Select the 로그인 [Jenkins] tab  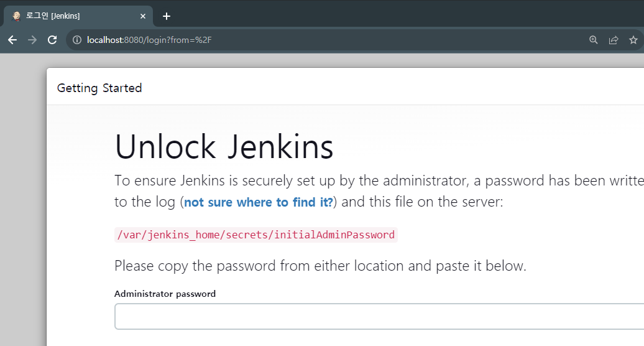click(78, 16)
